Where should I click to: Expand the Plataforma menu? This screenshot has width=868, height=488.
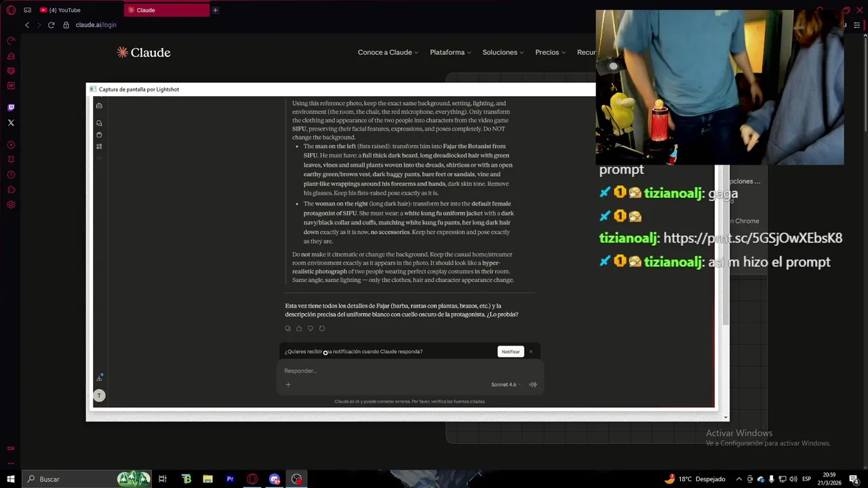click(450, 52)
